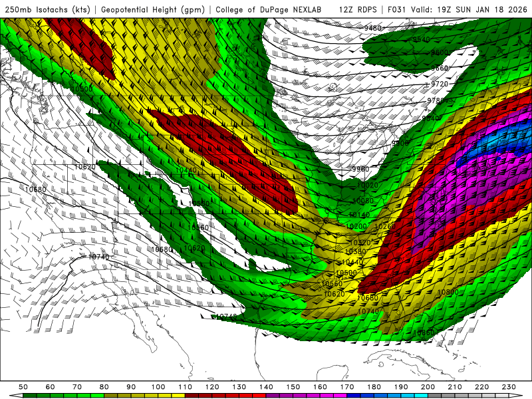Click the 'Valid: 19Z SUN JAN 18 2026' text

coord(469,10)
